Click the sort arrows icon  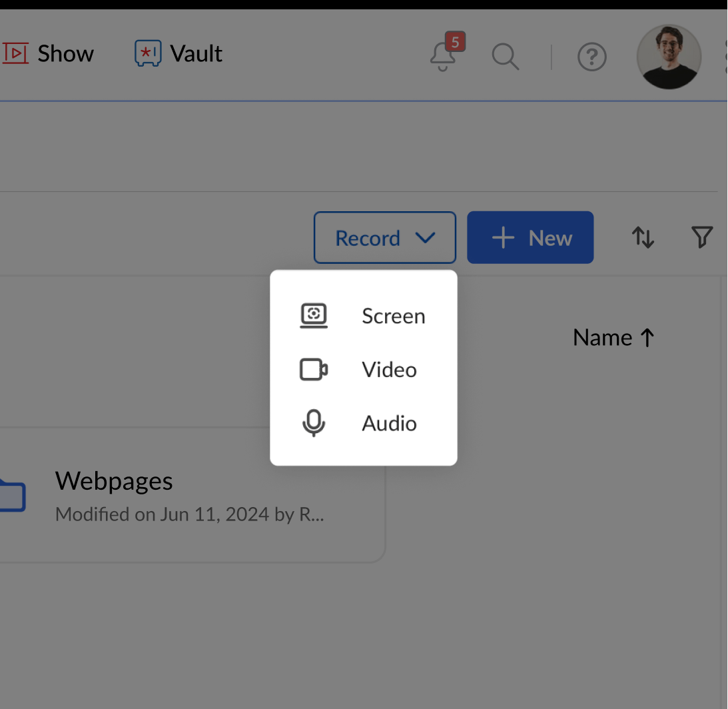tap(643, 237)
